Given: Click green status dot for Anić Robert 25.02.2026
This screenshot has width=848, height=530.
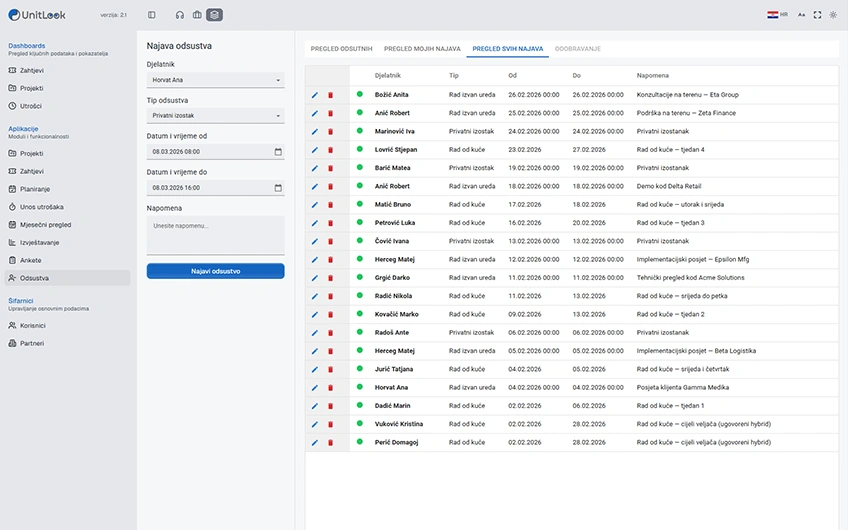Looking at the screenshot, I should coord(360,112).
